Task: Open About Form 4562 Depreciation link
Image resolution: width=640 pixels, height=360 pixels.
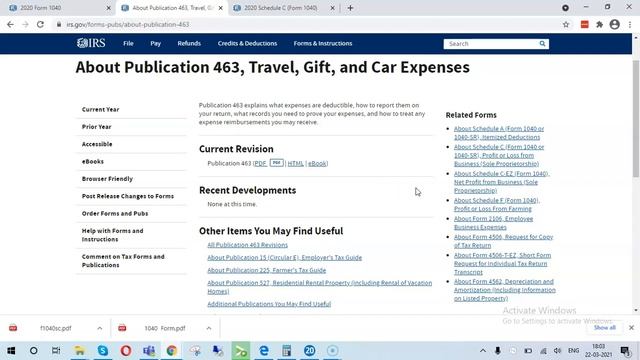Action: coord(504,290)
